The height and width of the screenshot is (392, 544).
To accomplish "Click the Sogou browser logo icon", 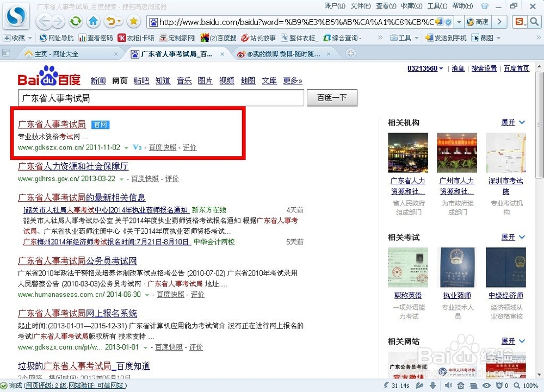I will (16, 16).
